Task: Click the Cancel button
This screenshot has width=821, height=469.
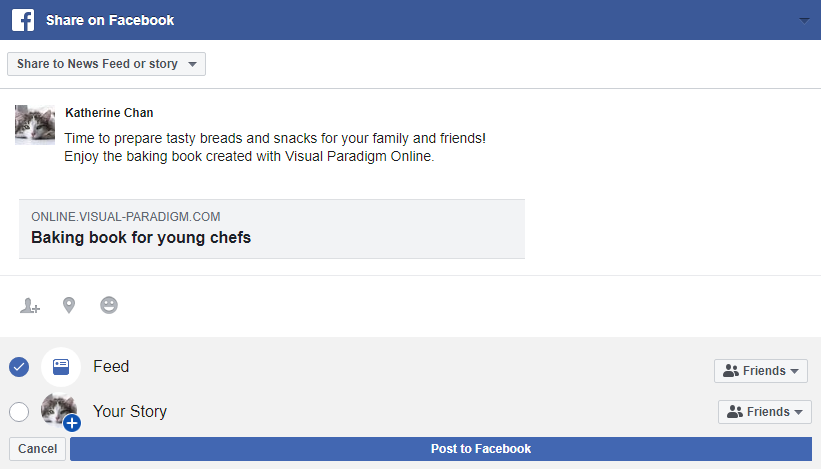Action: [38, 449]
